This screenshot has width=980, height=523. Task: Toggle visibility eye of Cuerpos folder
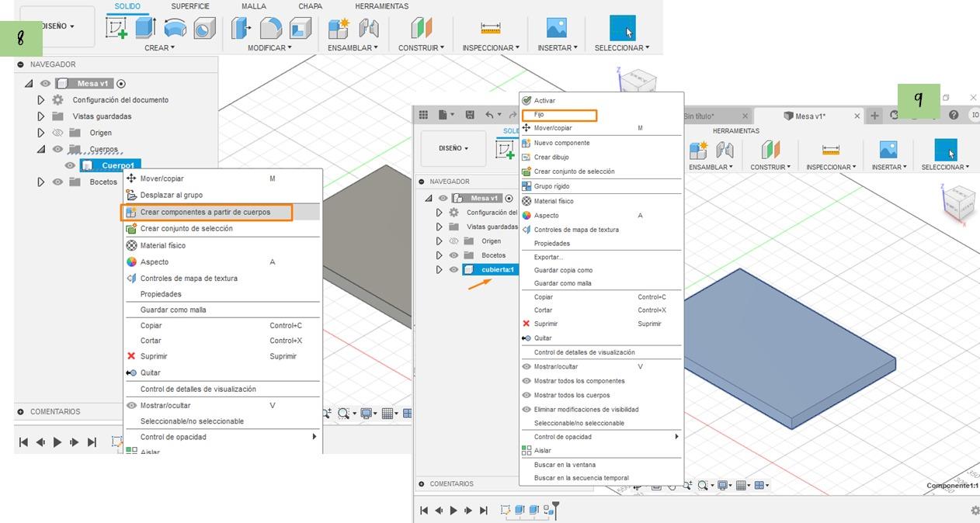(x=57, y=149)
